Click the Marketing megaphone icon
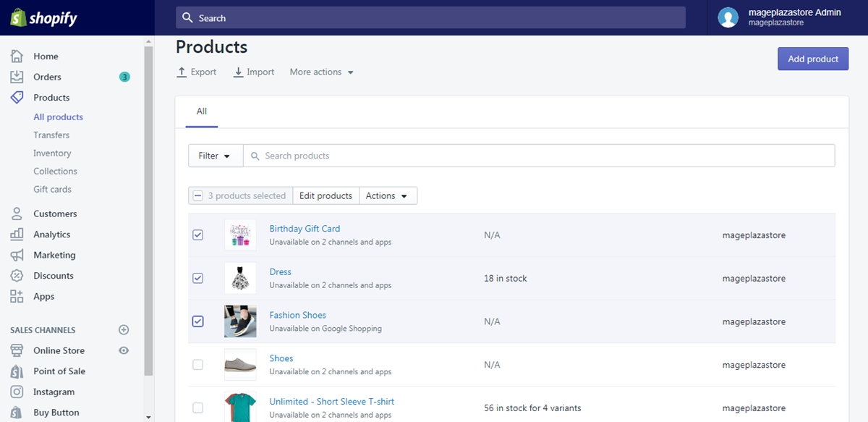 coord(17,255)
